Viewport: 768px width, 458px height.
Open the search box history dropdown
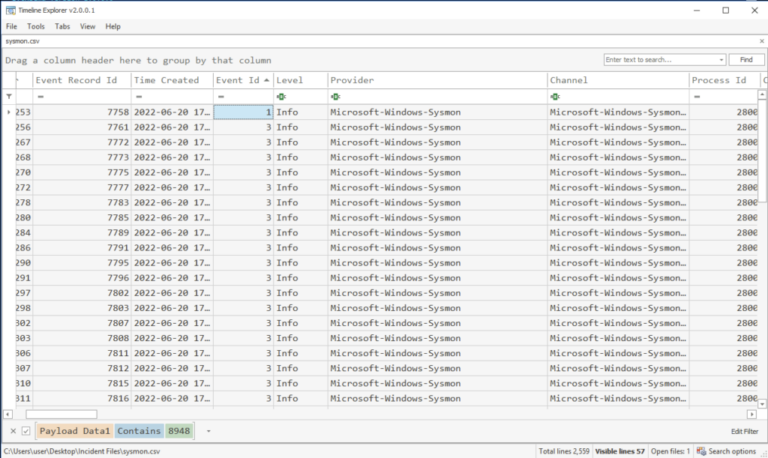[721, 60]
